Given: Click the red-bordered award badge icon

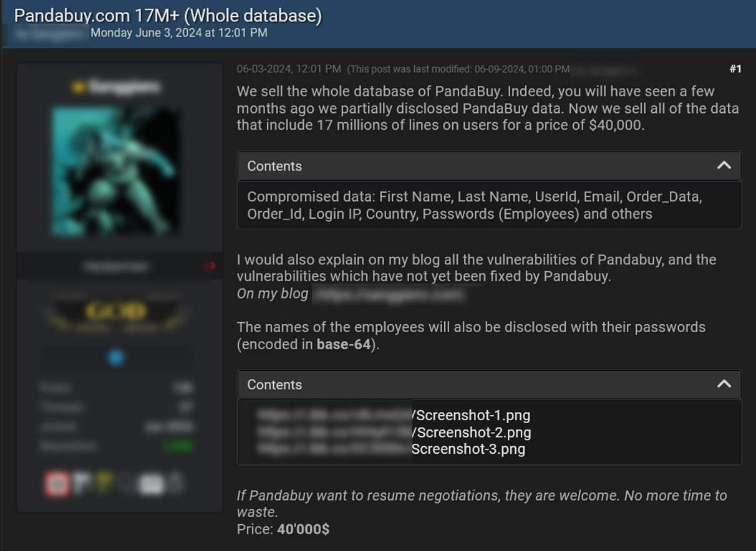Looking at the screenshot, I should pyautogui.click(x=57, y=484).
